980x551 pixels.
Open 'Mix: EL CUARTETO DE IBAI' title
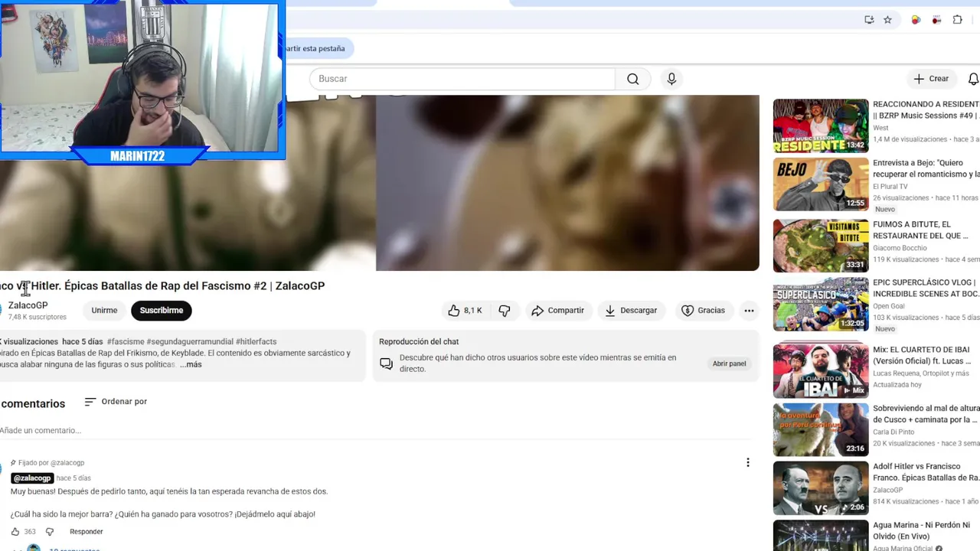coord(923,355)
